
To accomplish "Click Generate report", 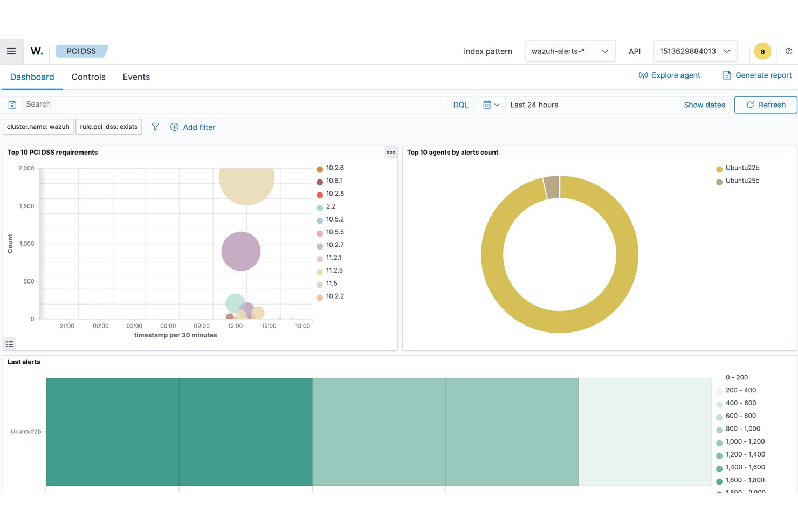I will coord(758,75).
